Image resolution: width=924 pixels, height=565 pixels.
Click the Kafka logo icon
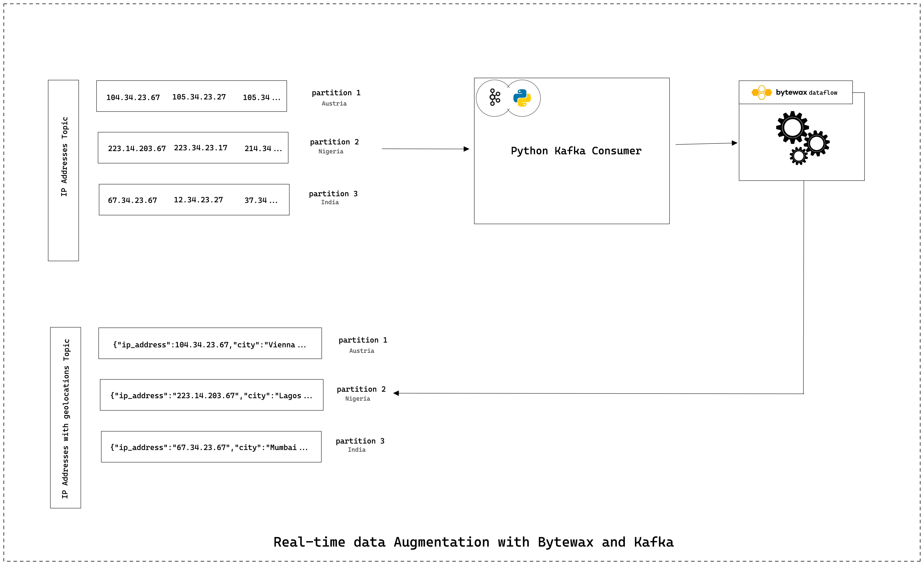pyautogui.click(x=495, y=98)
